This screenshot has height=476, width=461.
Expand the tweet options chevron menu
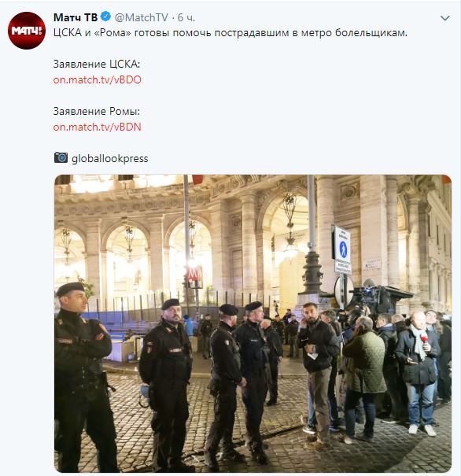(x=444, y=18)
